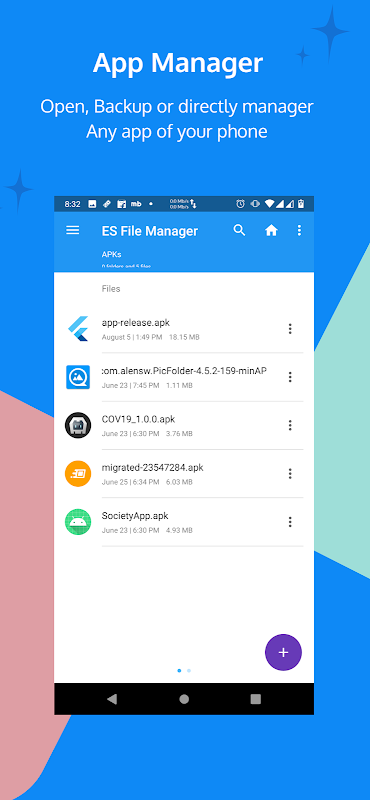Select the first page indicator dot
This screenshot has height=800, width=370.
coord(179,670)
